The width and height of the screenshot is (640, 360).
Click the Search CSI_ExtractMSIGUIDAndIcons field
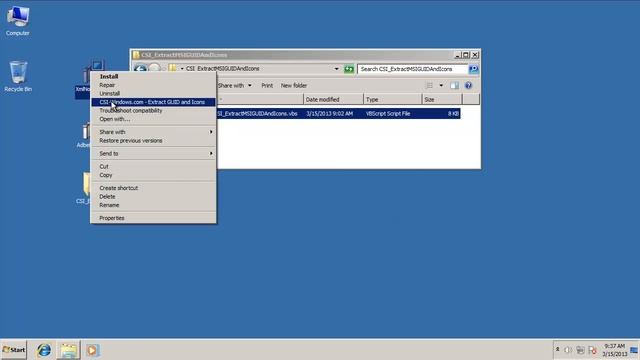[x=412, y=69]
